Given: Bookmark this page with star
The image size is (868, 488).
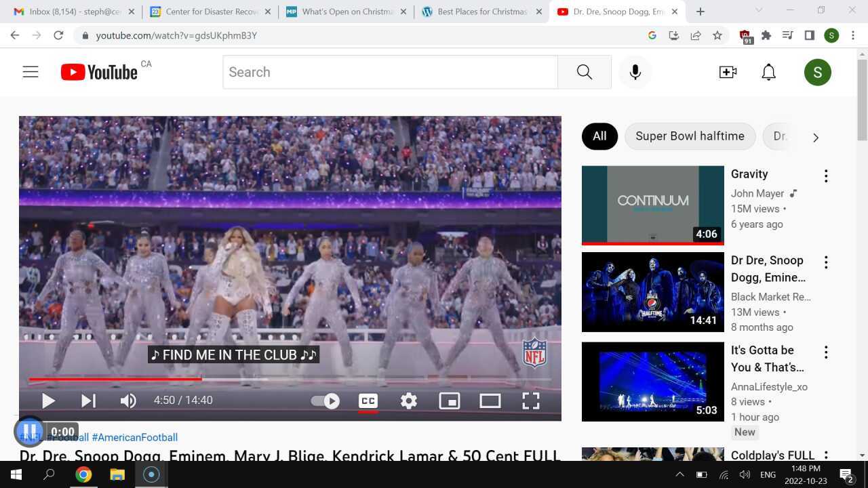Looking at the screenshot, I should [717, 35].
